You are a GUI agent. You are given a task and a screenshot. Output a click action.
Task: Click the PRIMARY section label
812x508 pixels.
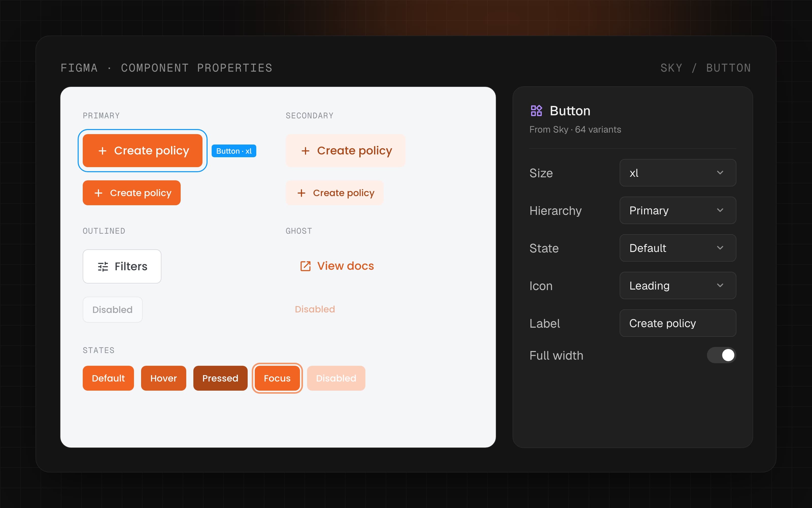(x=101, y=116)
